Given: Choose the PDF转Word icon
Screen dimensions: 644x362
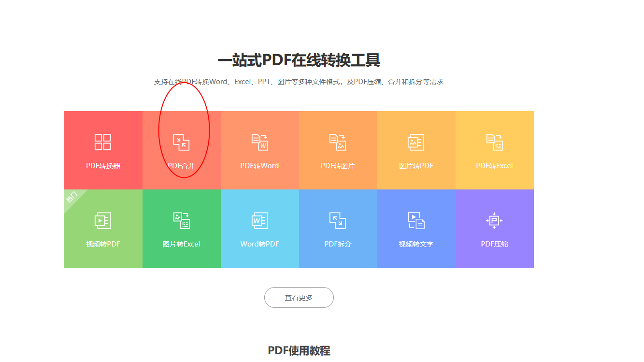Looking at the screenshot, I should tap(259, 142).
